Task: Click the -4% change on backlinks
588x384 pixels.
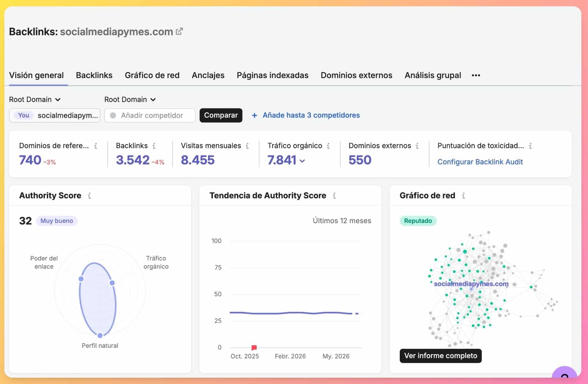Action: click(x=158, y=162)
